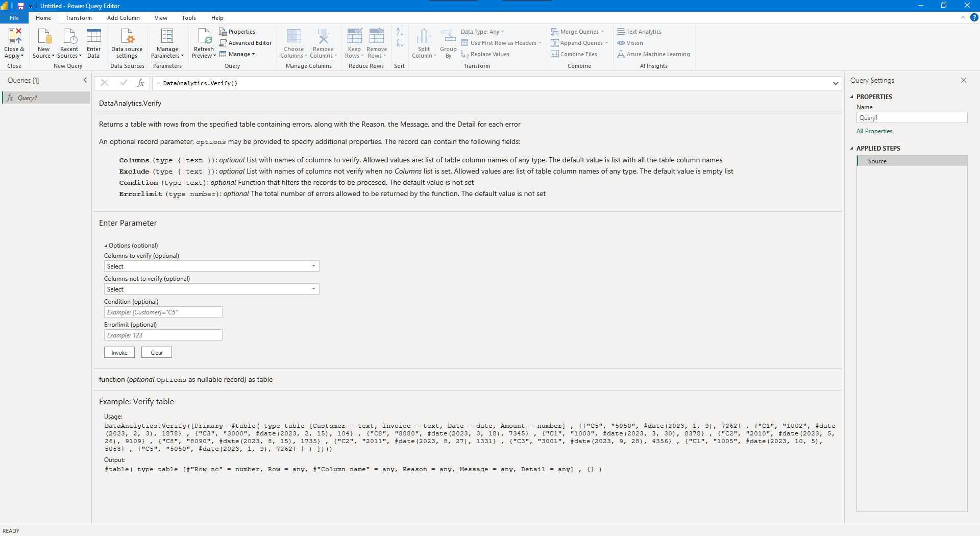Open New Source in the ribbon
The width and height of the screenshot is (980, 536).
[x=44, y=43]
